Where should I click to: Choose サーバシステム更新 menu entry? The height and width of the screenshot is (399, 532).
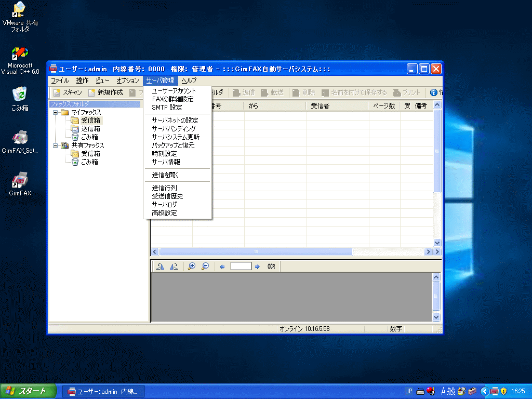pos(178,137)
